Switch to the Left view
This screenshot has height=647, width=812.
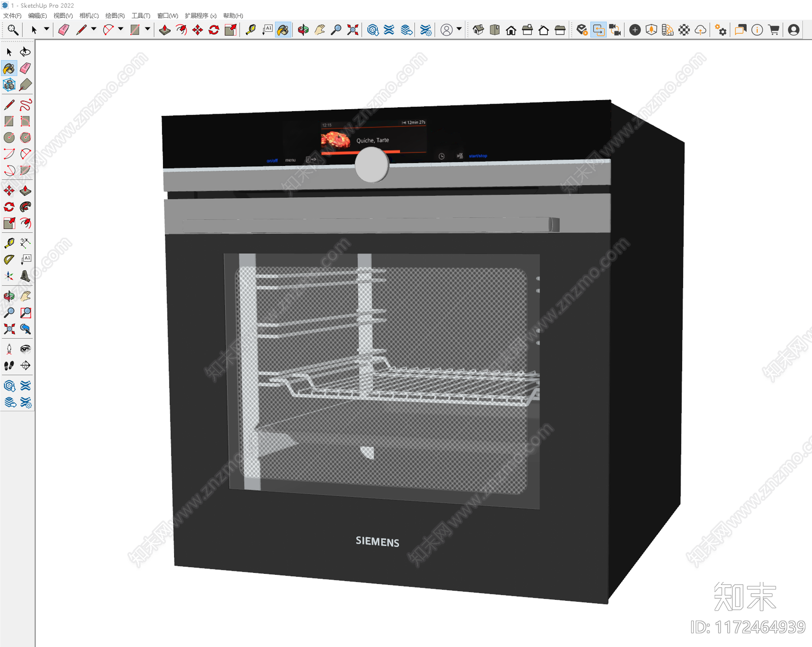pyautogui.click(x=560, y=30)
